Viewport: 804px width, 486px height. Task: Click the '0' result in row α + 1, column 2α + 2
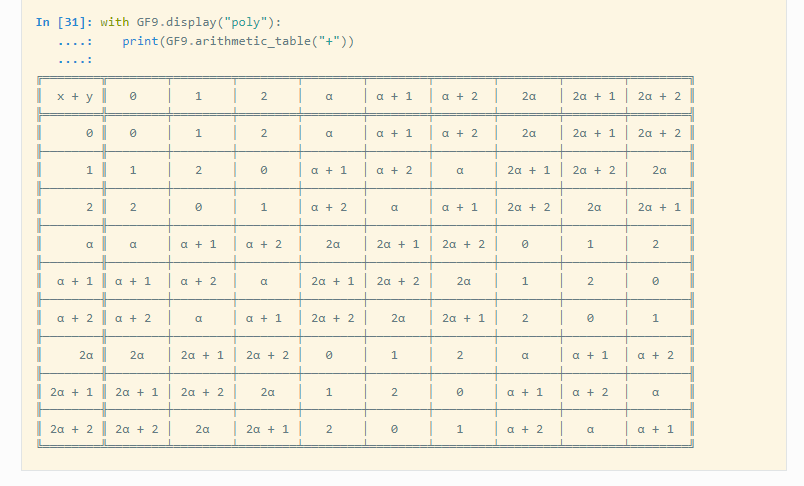656,281
